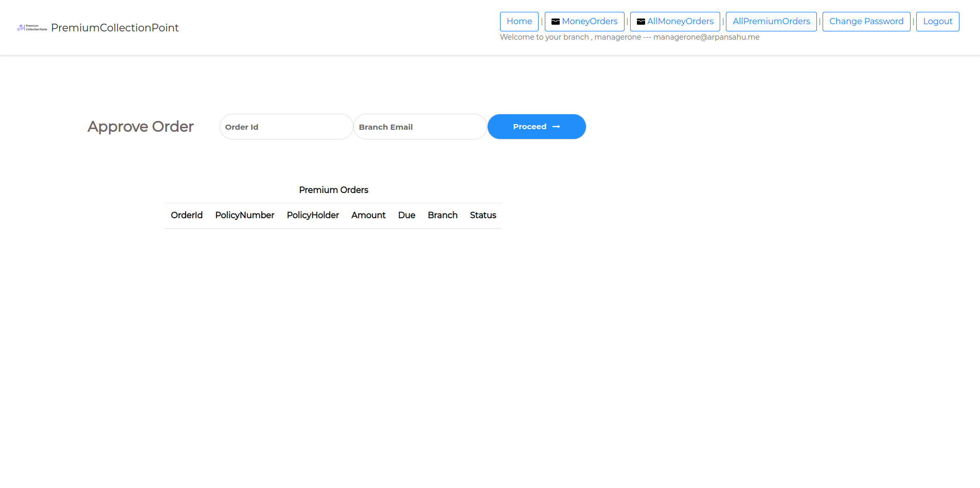Click into the Branch Email field
This screenshot has height=488, width=980.
(420, 127)
